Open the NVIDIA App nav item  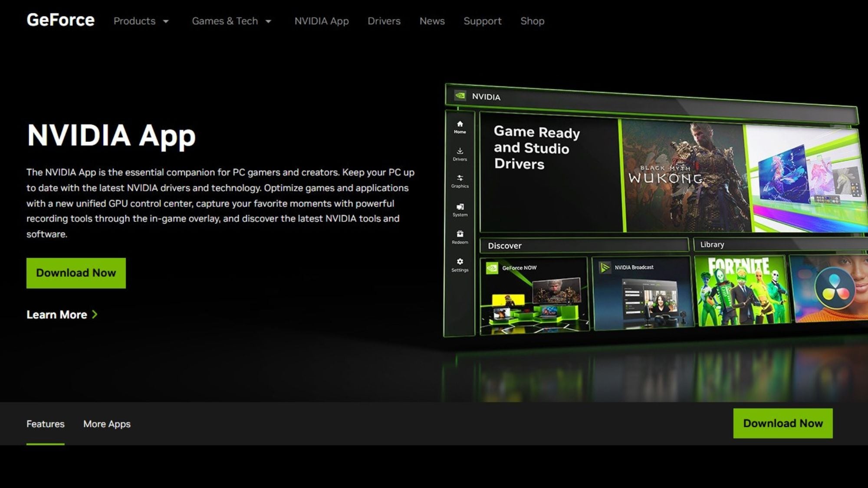click(322, 21)
